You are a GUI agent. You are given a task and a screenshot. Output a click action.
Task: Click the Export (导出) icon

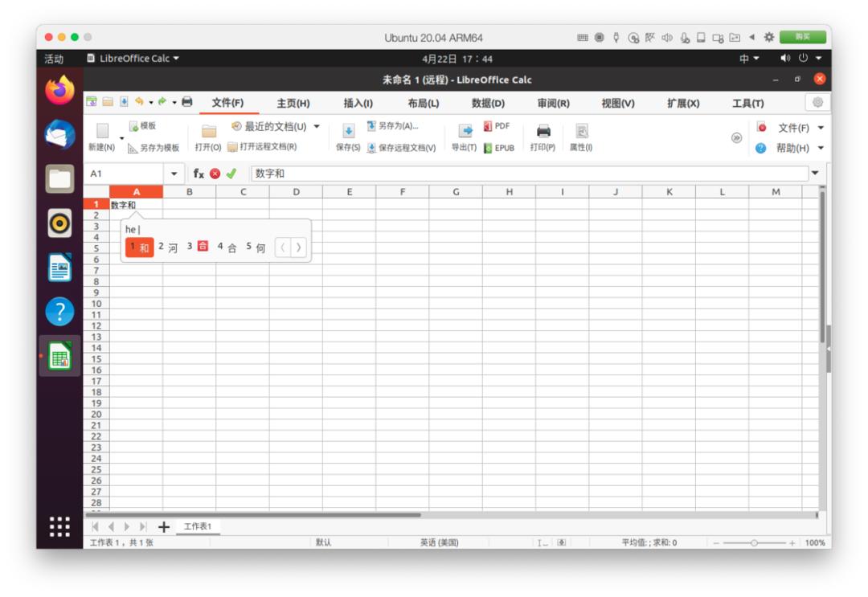point(465,131)
